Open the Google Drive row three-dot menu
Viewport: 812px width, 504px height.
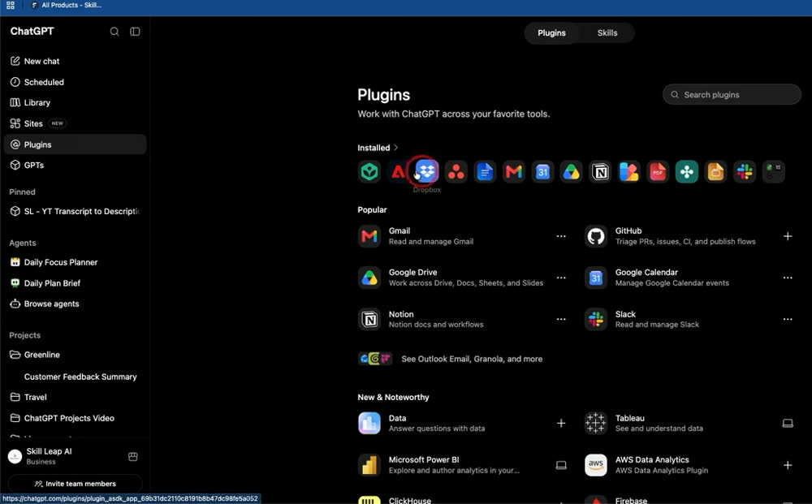(561, 278)
